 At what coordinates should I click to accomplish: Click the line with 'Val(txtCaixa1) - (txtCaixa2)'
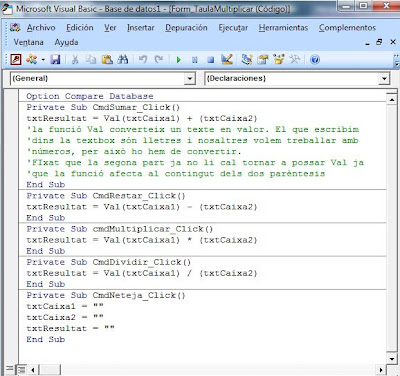(142, 207)
